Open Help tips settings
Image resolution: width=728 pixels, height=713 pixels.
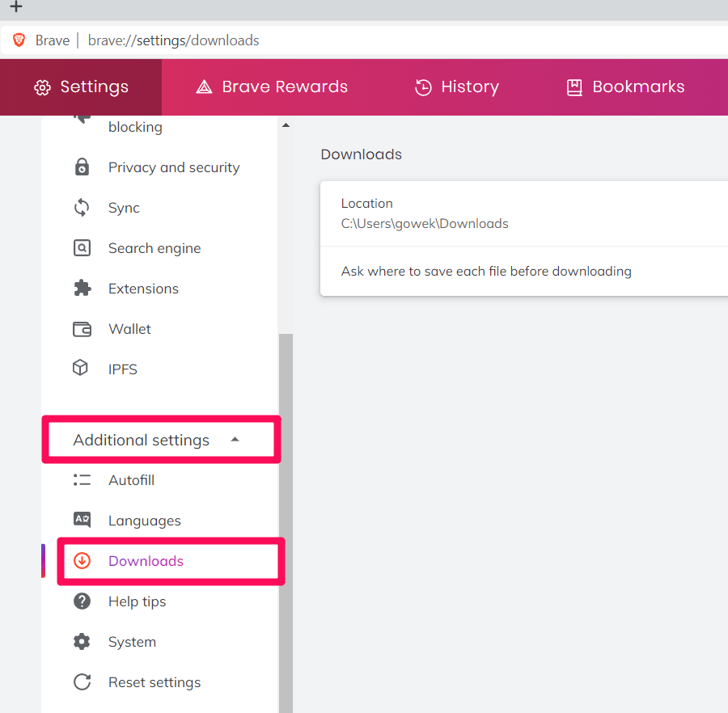pos(137,601)
